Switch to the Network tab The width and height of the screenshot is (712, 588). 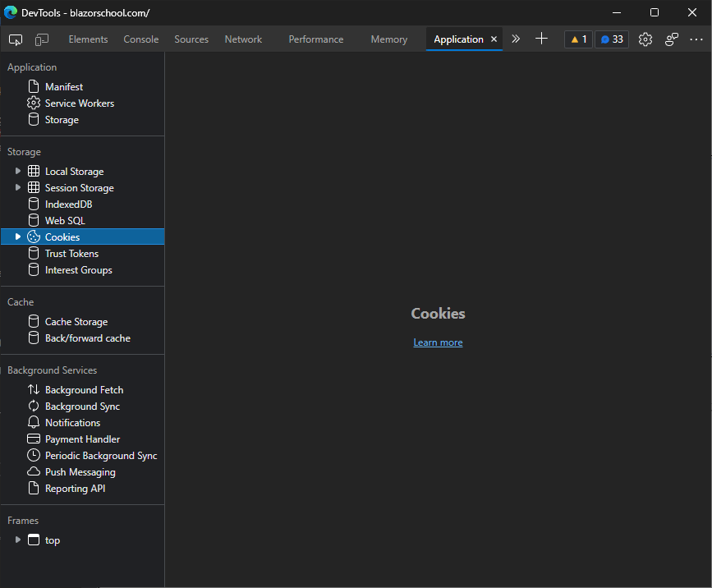(243, 39)
